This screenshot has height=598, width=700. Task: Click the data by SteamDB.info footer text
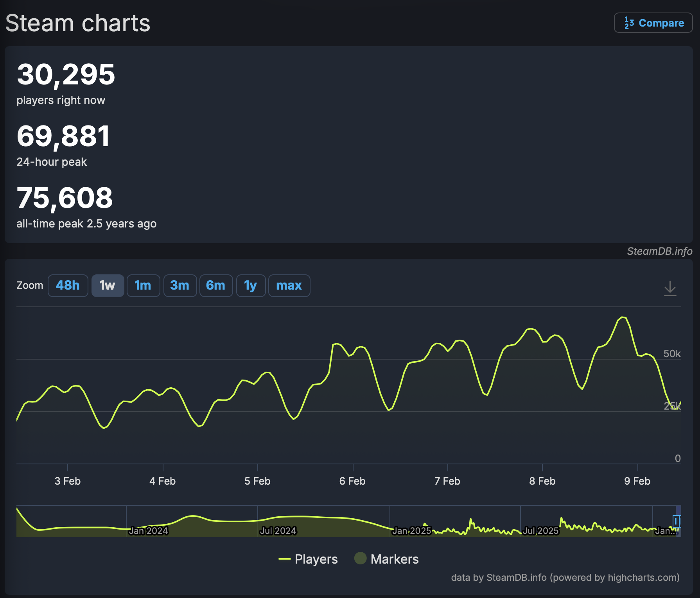pos(565,577)
